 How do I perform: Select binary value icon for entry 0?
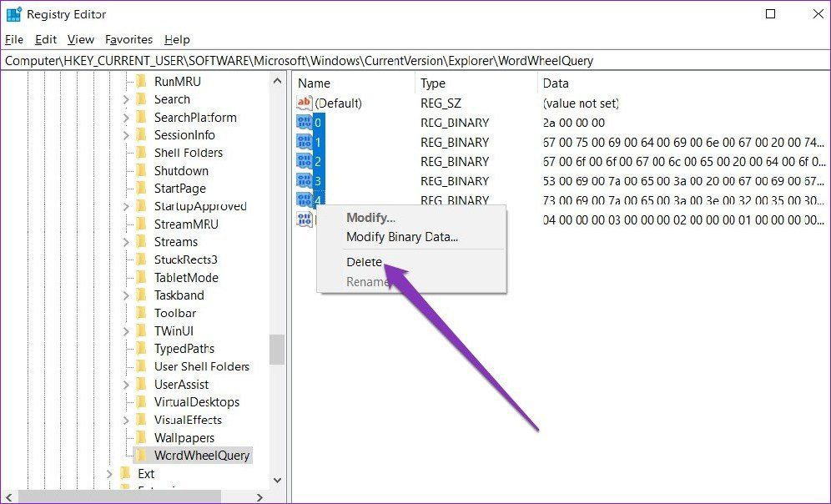pos(305,123)
